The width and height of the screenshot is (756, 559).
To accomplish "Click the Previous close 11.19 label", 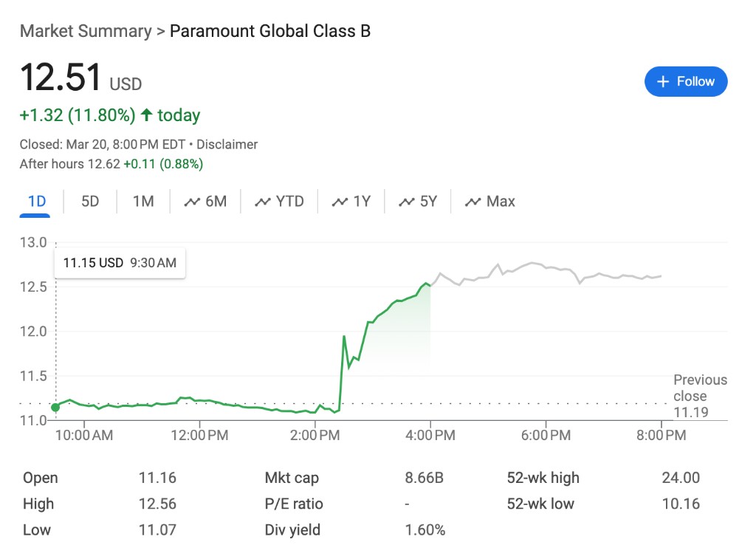I will pos(699,396).
